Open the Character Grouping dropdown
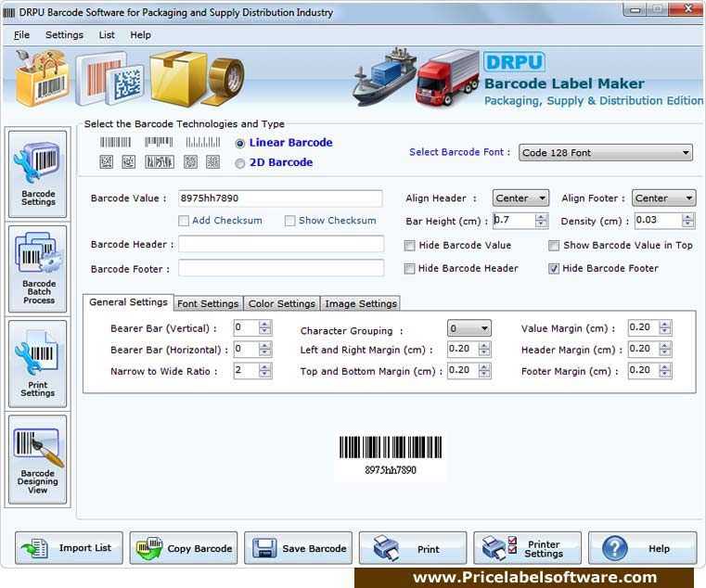706x588 pixels. [469, 329]
